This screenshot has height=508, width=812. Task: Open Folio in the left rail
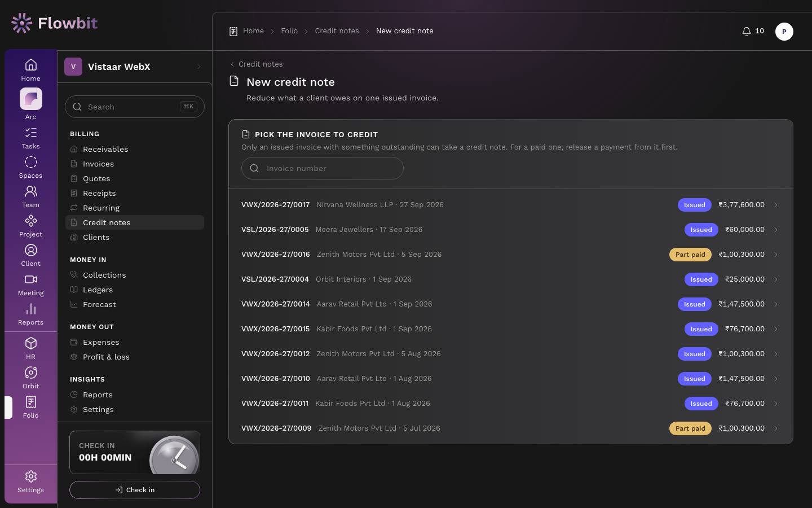(x=30, y=408)
